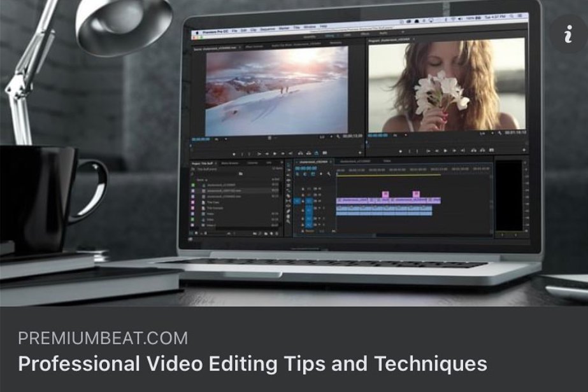Open Program monitor settings wrench

click(x=500, y=133)
